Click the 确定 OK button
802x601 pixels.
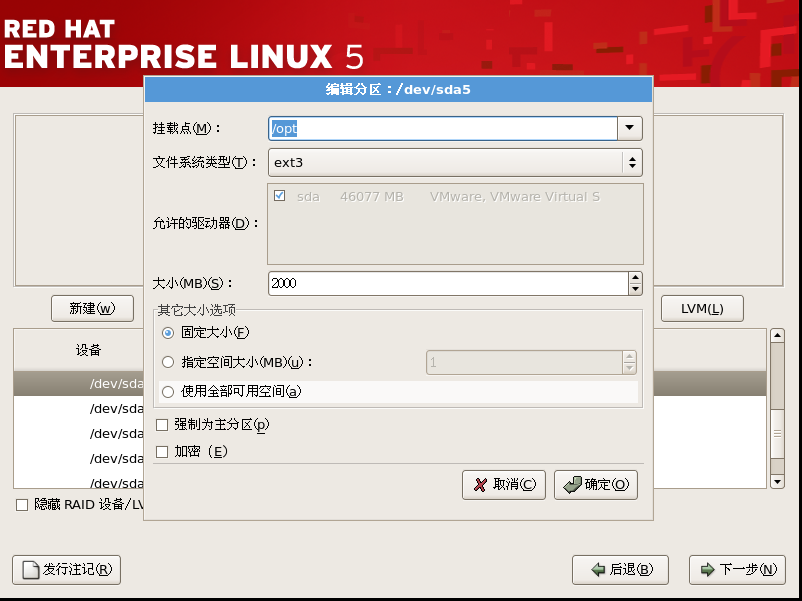(596, 485)
